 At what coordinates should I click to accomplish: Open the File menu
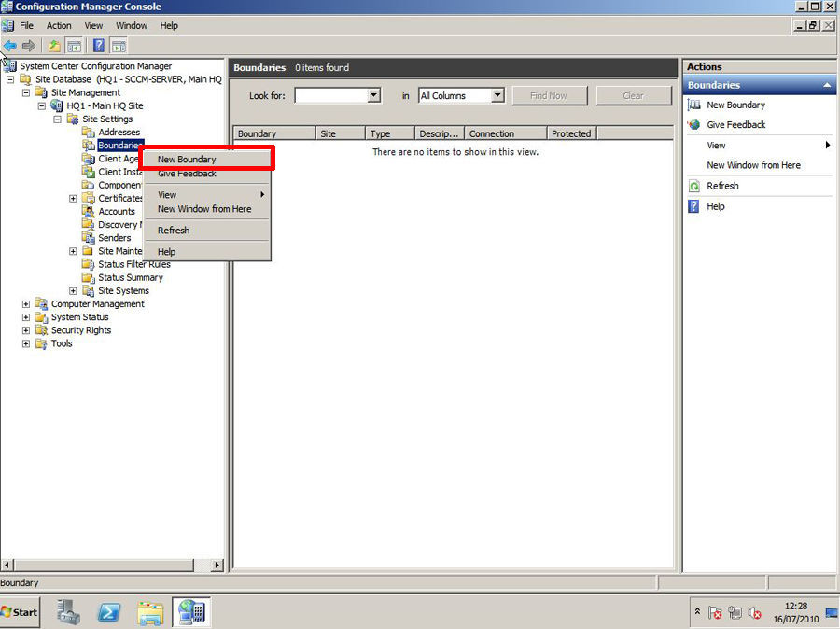26,26
